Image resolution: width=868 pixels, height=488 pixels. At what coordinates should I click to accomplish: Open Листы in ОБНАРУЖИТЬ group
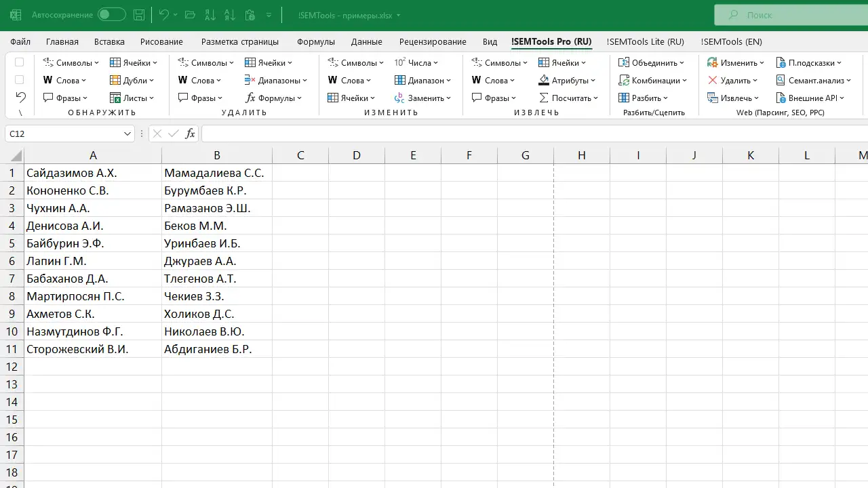click(x=132, y=98)
